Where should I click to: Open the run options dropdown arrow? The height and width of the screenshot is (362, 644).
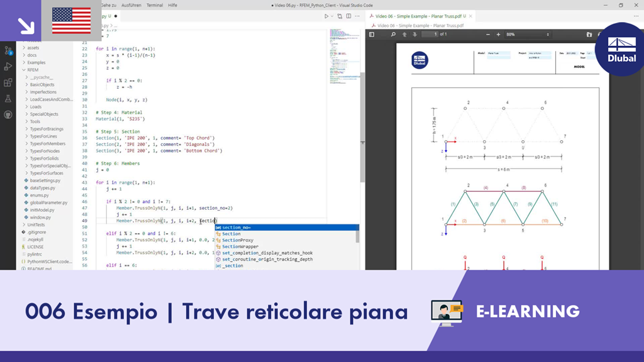pos(332,16)
